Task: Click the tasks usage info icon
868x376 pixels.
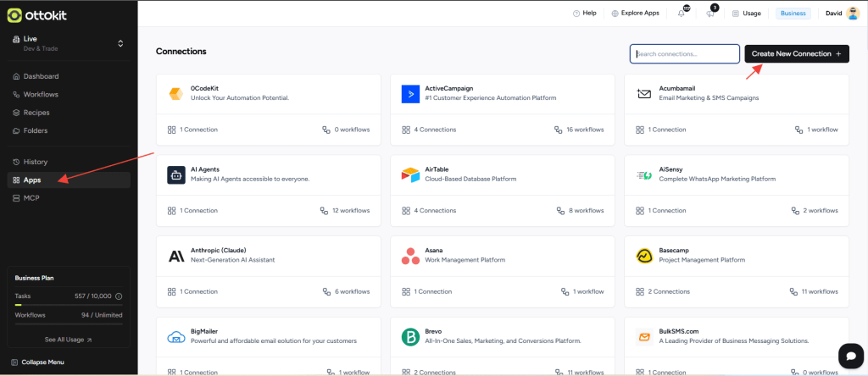Action: coord(119,296)
